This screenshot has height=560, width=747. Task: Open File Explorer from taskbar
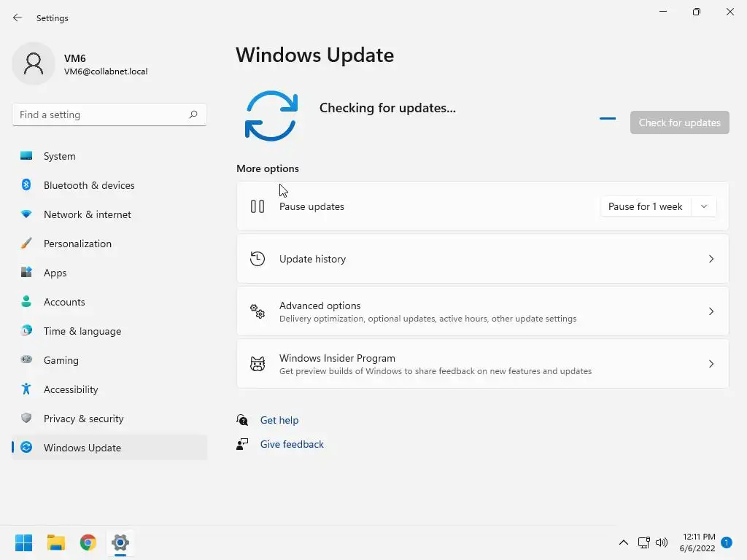(x=55, y=542)
